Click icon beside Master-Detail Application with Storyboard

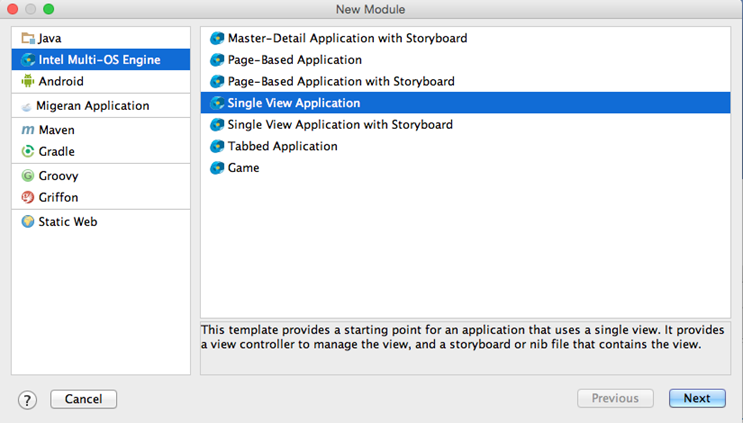[x=217, y=38]
